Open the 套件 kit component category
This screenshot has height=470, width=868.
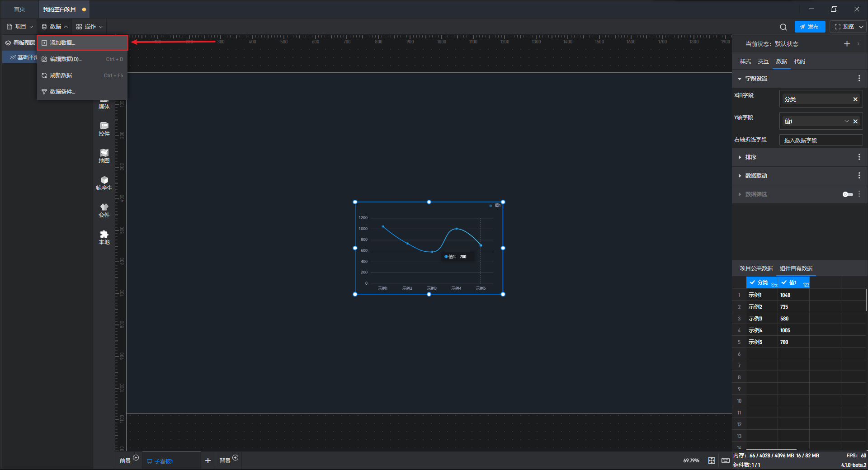pyautogui.click(x=104, y=211)
